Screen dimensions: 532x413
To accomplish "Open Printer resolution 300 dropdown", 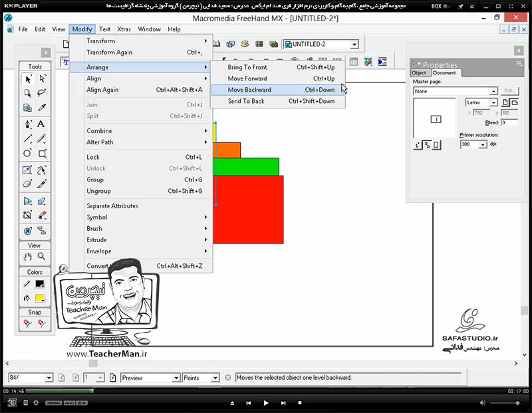I will pos(483,144).
